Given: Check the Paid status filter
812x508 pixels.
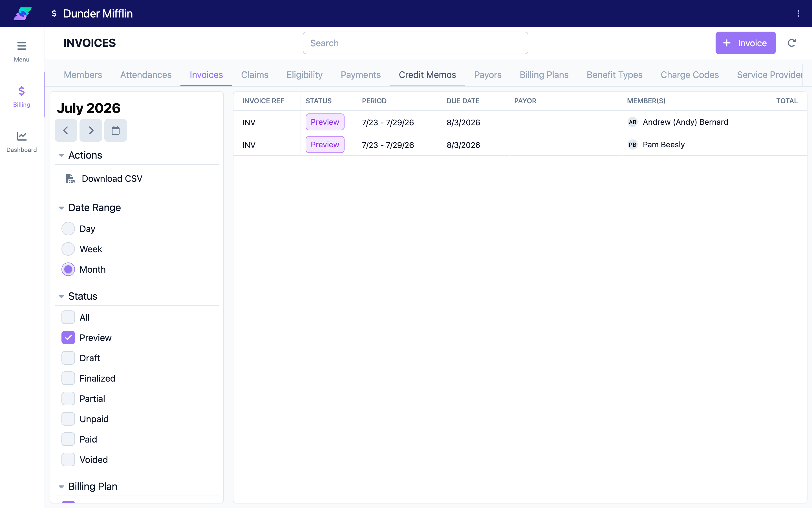Looking at the screenshot, I should click(68, 439).
